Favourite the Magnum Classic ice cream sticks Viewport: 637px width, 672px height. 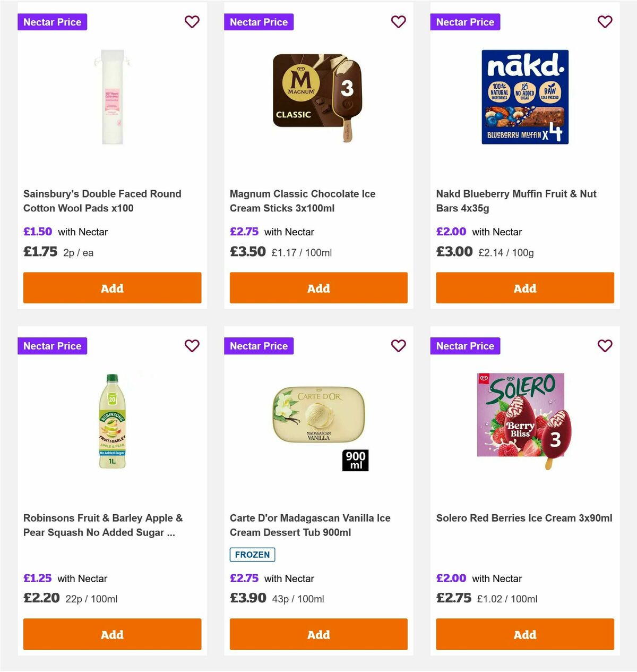(398, 22)
